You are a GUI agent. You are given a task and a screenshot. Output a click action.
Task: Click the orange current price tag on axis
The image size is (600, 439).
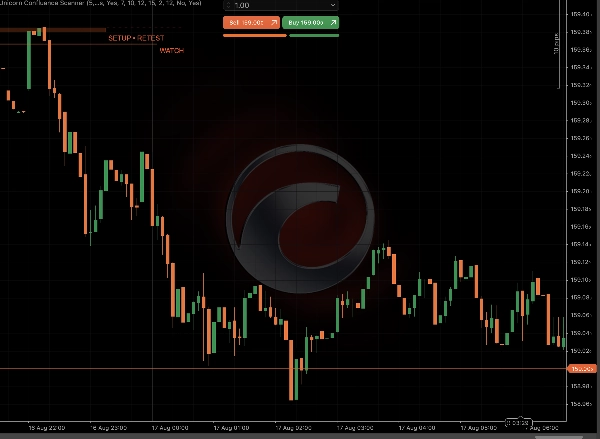(x=582, y=369)
